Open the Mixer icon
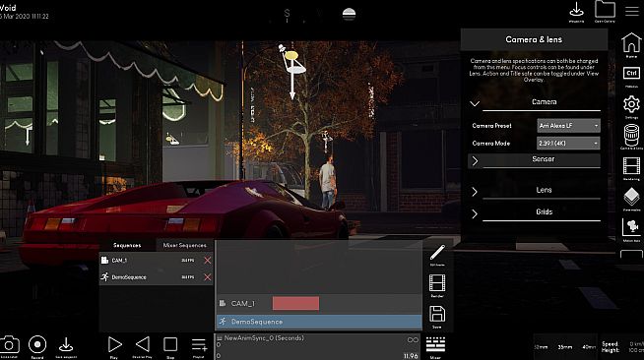This screenshot has height=360, width=644. (435, 345)
